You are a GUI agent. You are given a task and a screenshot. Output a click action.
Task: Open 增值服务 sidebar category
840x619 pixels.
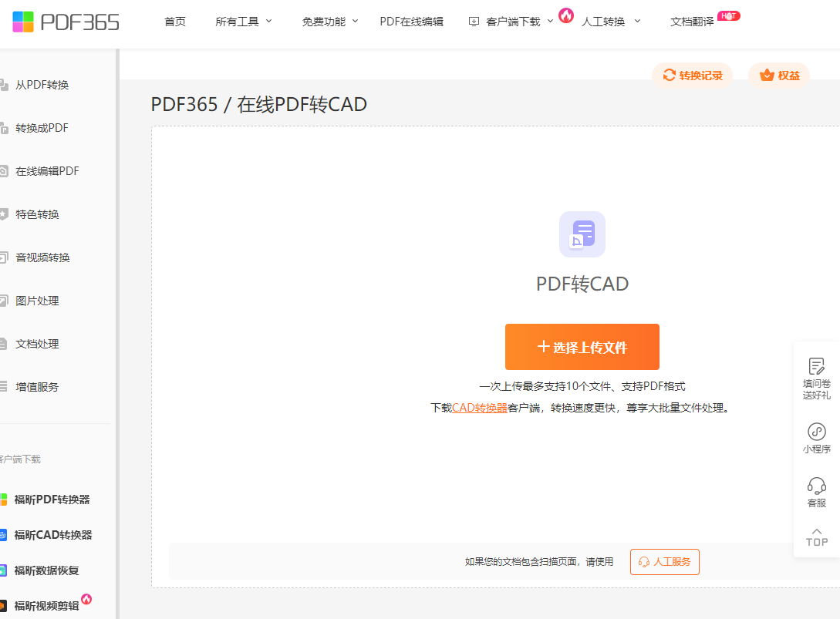[x=37, y=387]
